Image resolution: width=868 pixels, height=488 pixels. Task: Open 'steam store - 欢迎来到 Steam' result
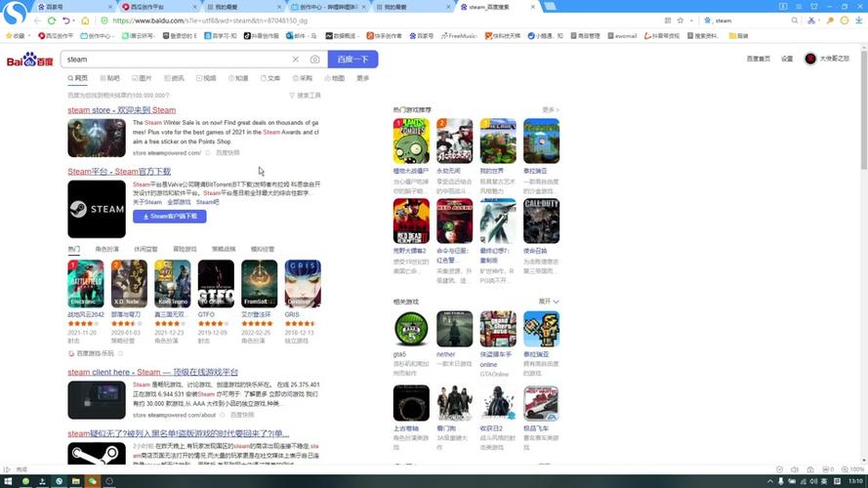click(122, 110)
